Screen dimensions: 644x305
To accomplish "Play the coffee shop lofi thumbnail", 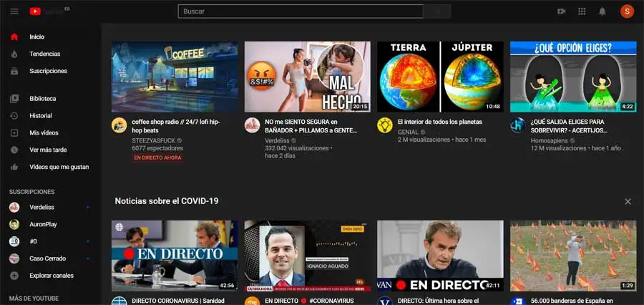I will (175, 77).
